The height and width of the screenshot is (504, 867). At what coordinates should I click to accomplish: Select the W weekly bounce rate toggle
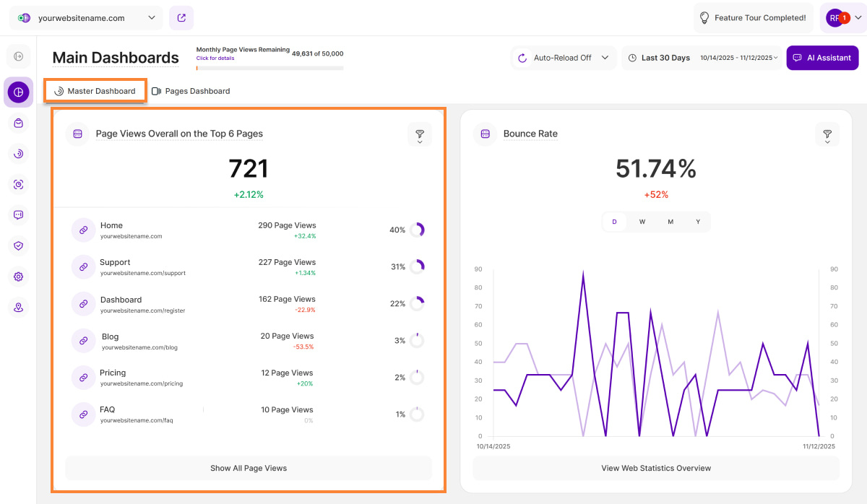coord(642,222)
